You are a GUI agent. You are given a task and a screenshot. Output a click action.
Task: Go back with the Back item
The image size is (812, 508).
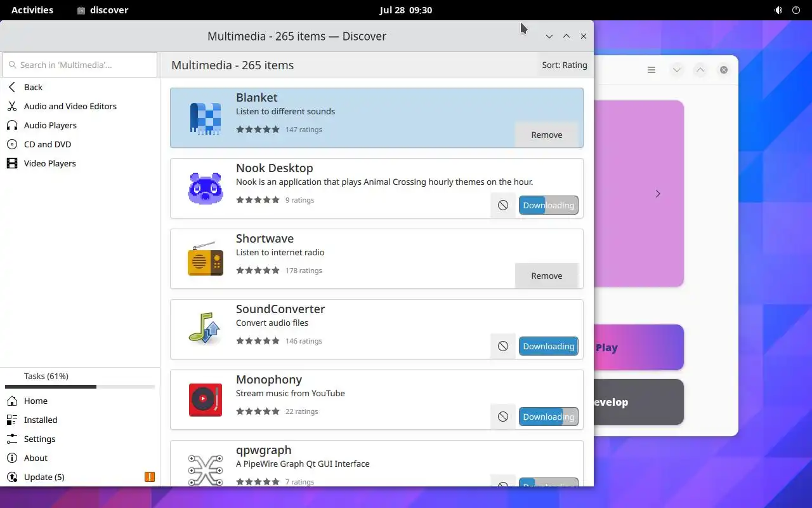[x=80, y=87]
